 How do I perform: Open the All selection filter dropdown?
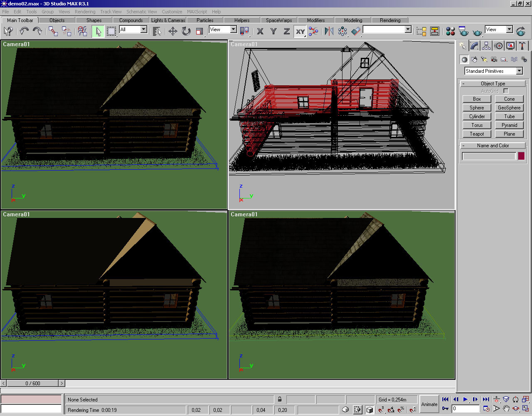143,30
